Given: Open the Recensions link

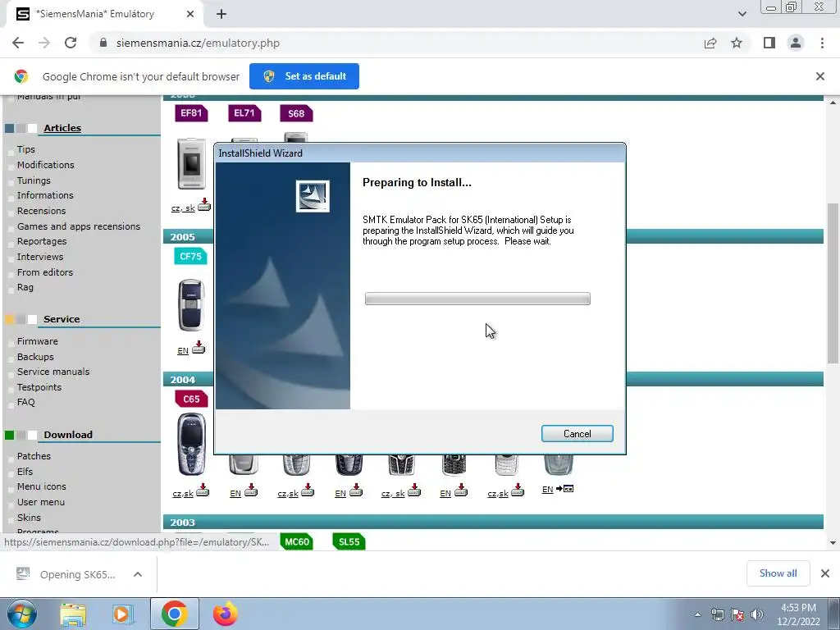Looking at the screenshot, I should point(41,211).
